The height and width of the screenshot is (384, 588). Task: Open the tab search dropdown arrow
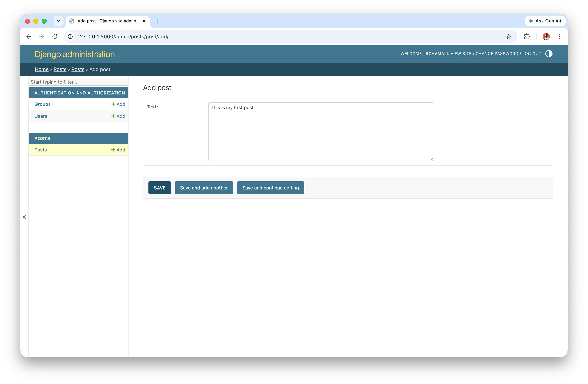(58, 21)
